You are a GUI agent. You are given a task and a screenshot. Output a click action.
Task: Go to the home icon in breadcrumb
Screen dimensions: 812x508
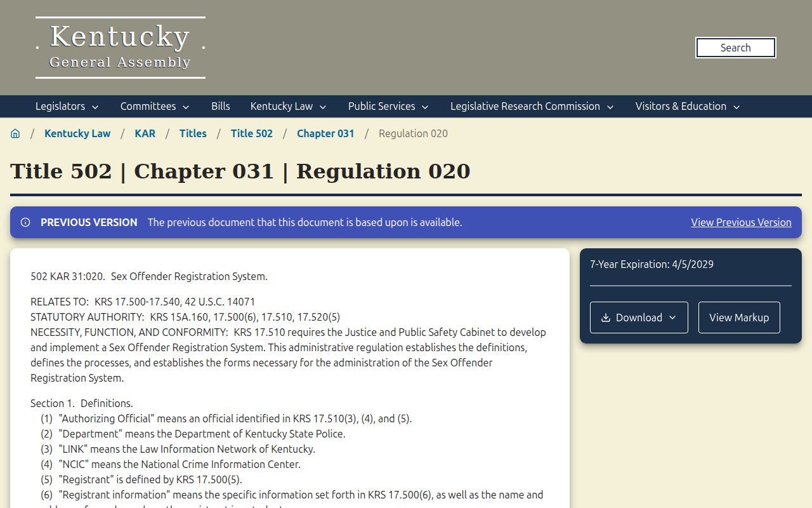(x=15, y=133)
